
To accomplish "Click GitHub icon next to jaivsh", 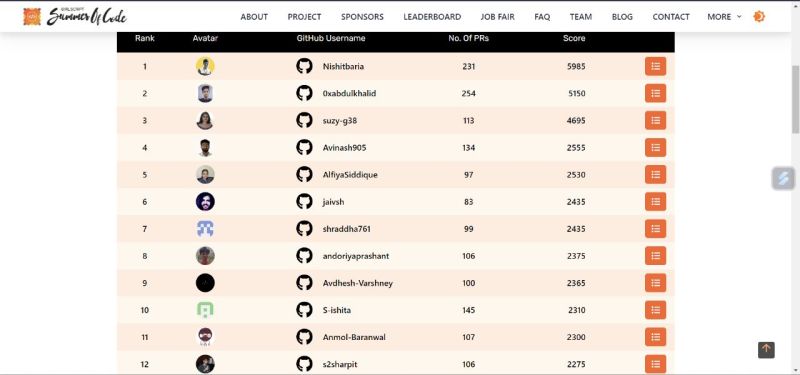I will point(304,202).
